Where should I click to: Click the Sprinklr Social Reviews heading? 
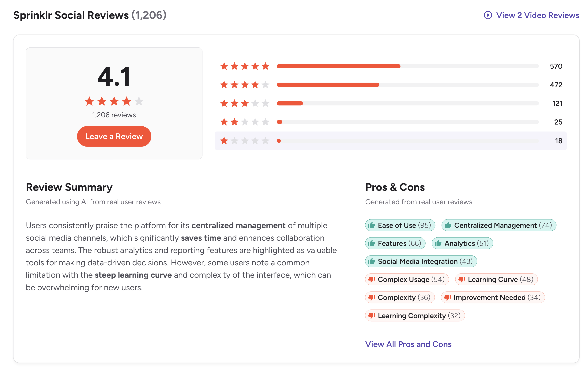click(x=71, y=15)
